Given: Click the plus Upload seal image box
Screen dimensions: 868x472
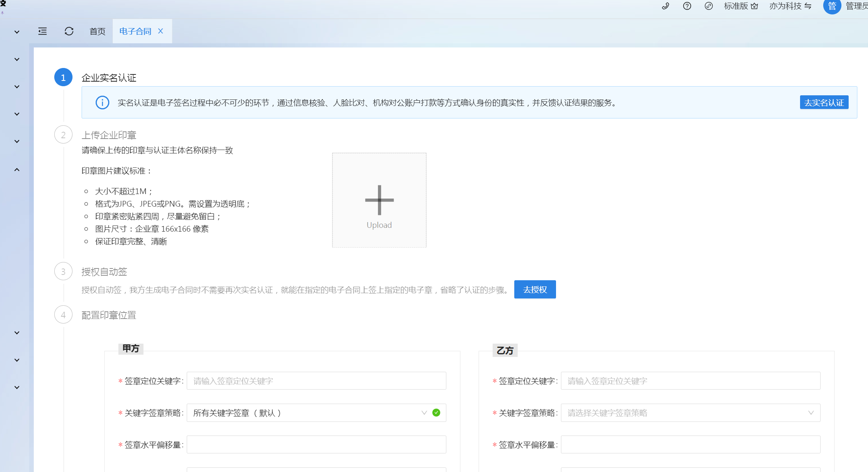Looking at the screenshot, I should coord(379,200).
